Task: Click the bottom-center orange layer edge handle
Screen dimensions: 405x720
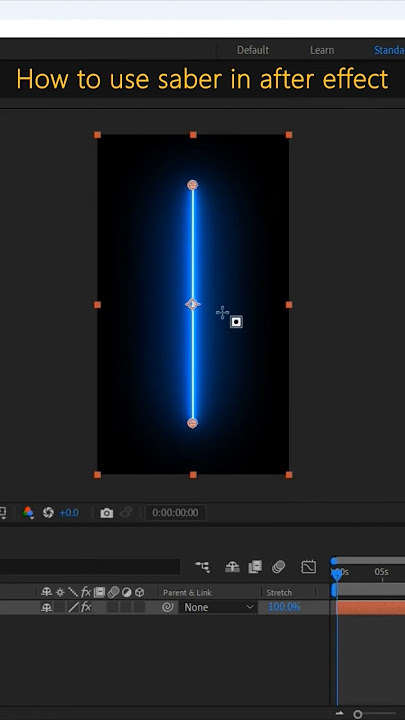Action: 193,475
